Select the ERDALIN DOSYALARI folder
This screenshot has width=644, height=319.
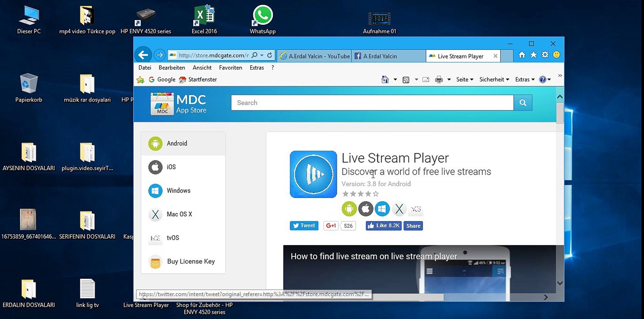point(29,293)
